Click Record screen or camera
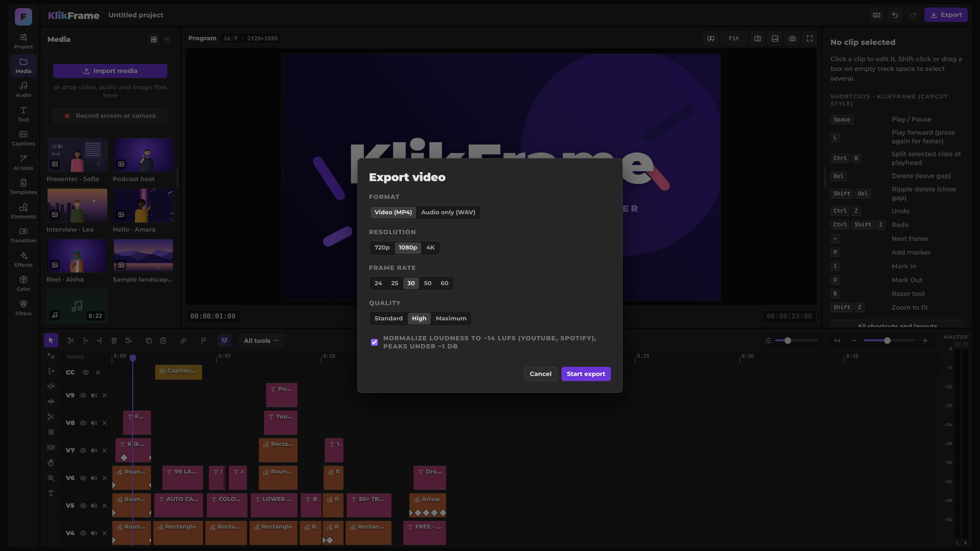Viewport: 980px width, 551px height. (x=110, y=116)
